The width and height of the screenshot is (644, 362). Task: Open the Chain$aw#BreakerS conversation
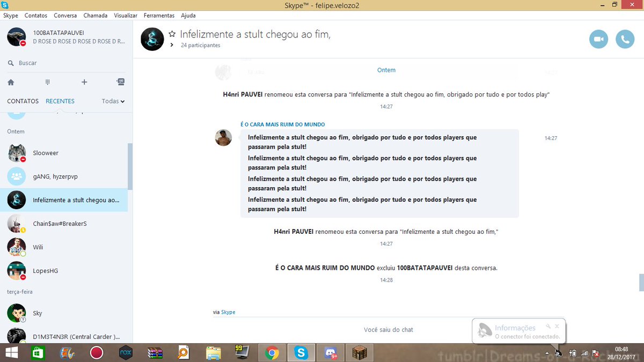coord(64,224)
